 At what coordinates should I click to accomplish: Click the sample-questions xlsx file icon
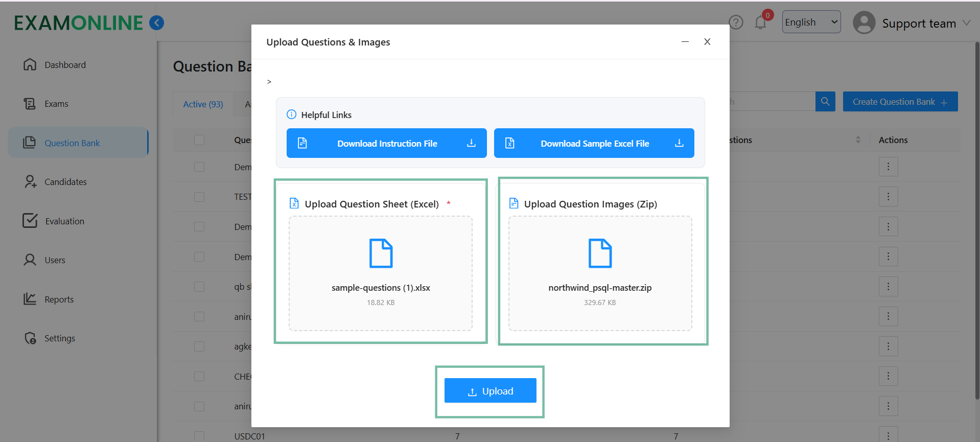(x=381, y=253)
